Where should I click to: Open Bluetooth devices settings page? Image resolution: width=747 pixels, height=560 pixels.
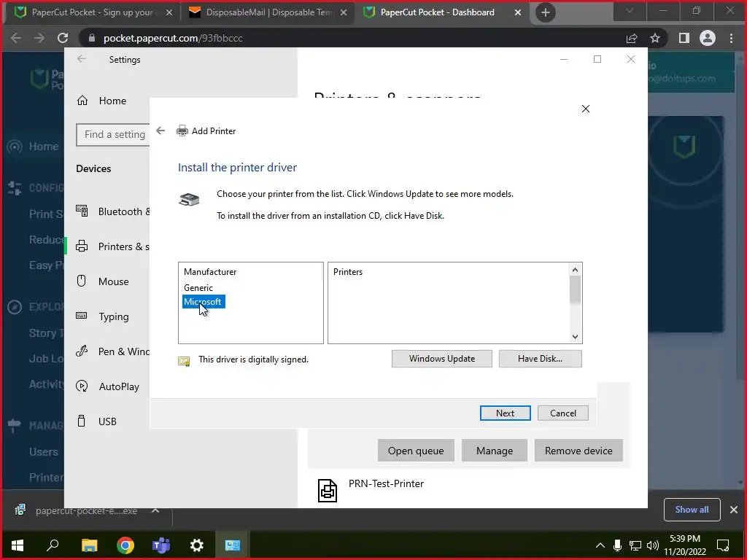tap(113, 211)
